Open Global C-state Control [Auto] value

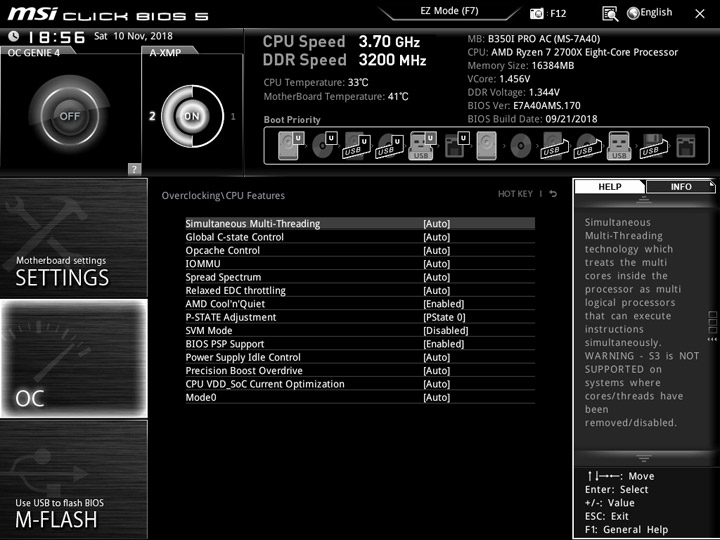pyautogui.click(x=437, y=237)
